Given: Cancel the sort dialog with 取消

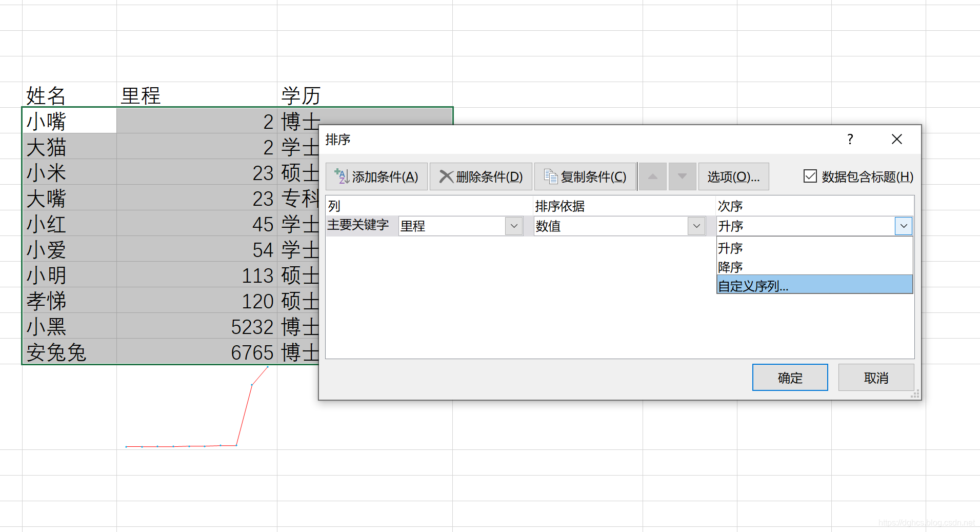Looking at the screenshot, I should pos(876,378).
